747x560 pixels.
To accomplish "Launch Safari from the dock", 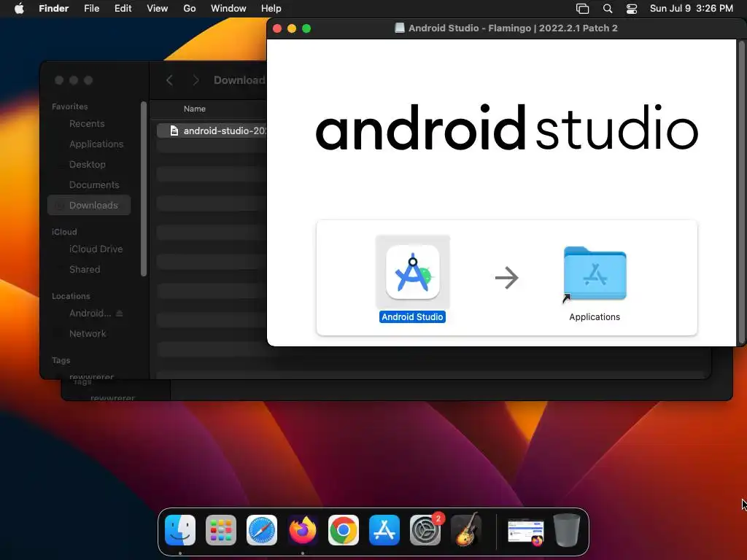I will [262, 530].
